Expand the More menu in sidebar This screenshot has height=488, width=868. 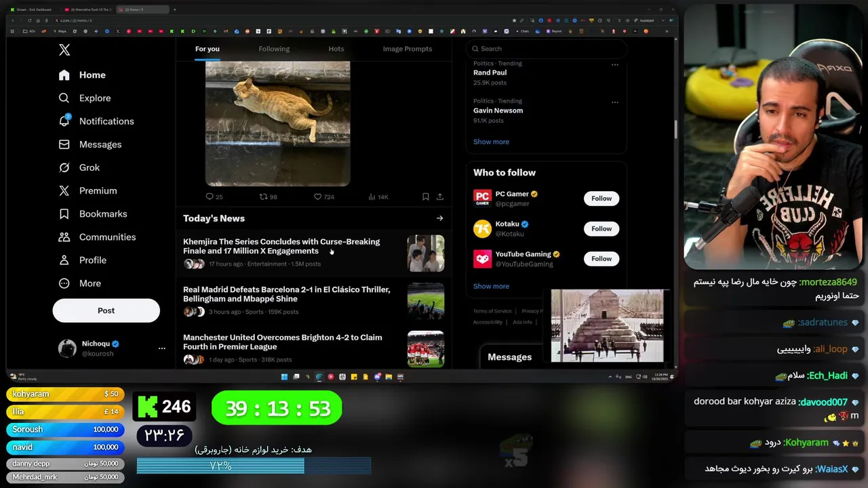tap(80, 283)
